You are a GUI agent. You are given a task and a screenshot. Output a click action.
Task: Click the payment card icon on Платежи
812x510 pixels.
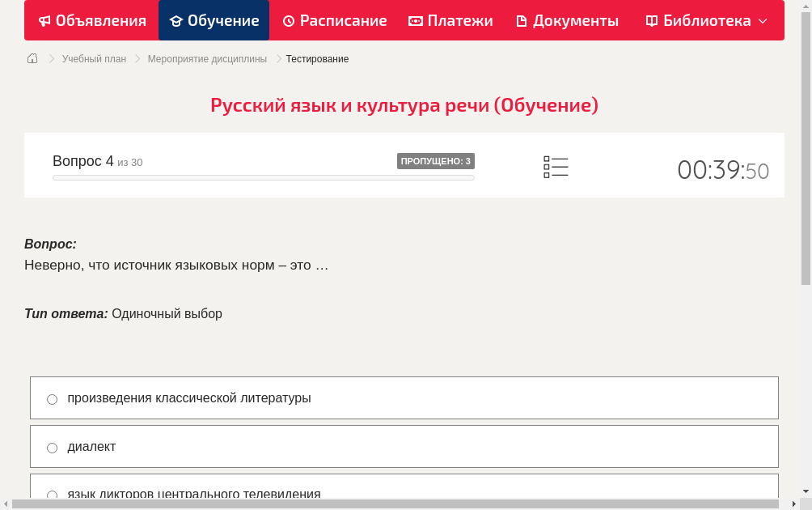coord(416,20)
